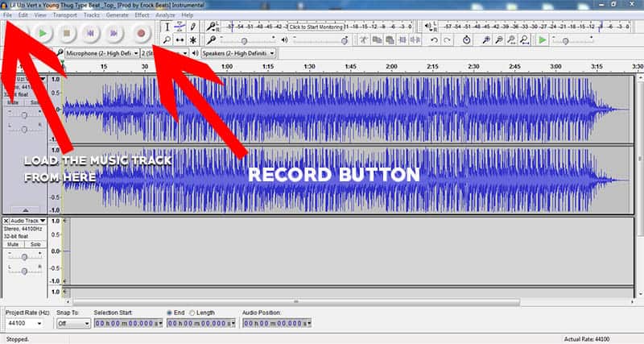Select the Draw pencil tool
644x344 pixels.
(x=192, y=27)
